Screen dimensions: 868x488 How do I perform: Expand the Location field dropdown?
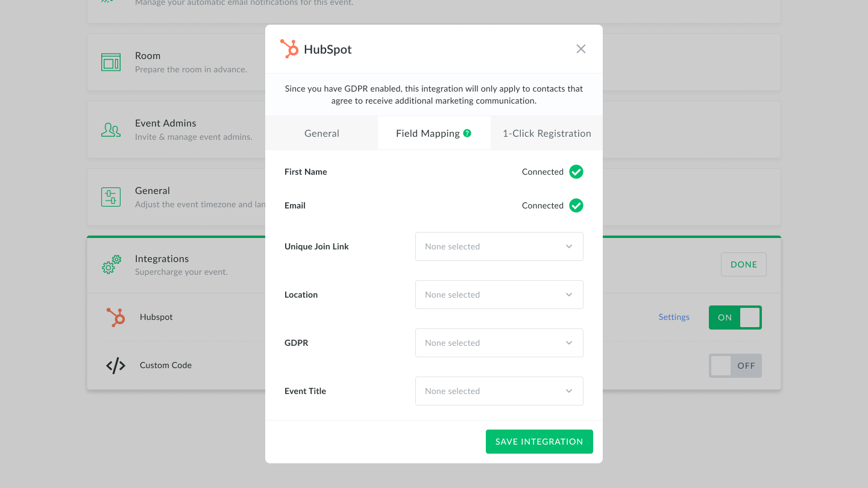[x=499, y=295]
